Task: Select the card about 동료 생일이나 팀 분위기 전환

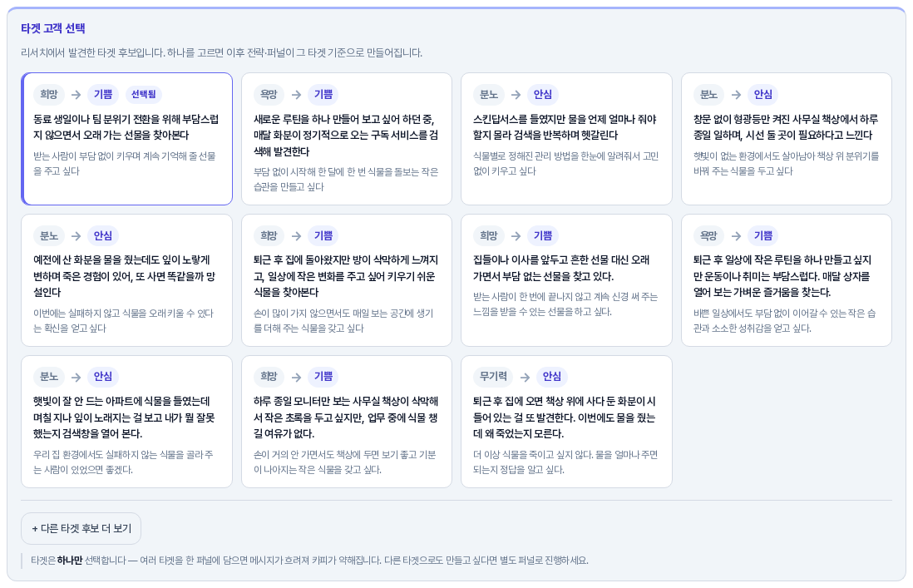Action: coord(127,139)
